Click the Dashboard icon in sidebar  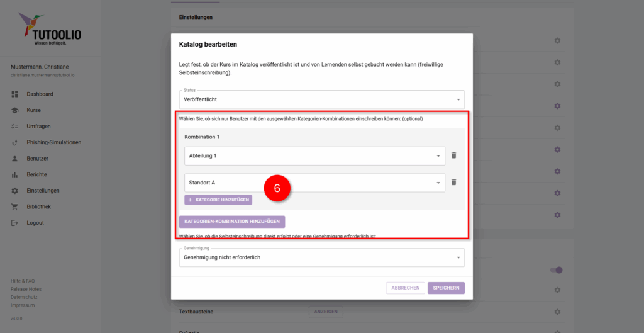click(14, 94)
